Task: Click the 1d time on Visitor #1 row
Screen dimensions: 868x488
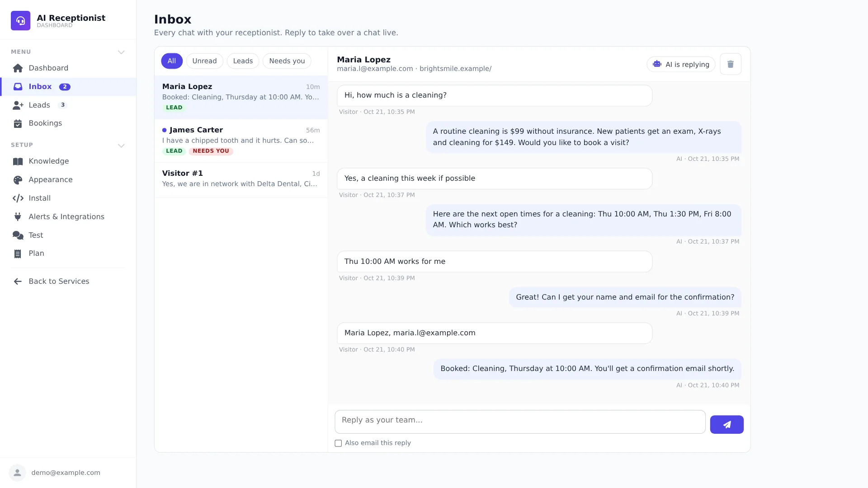Action: tap(316, 174)
